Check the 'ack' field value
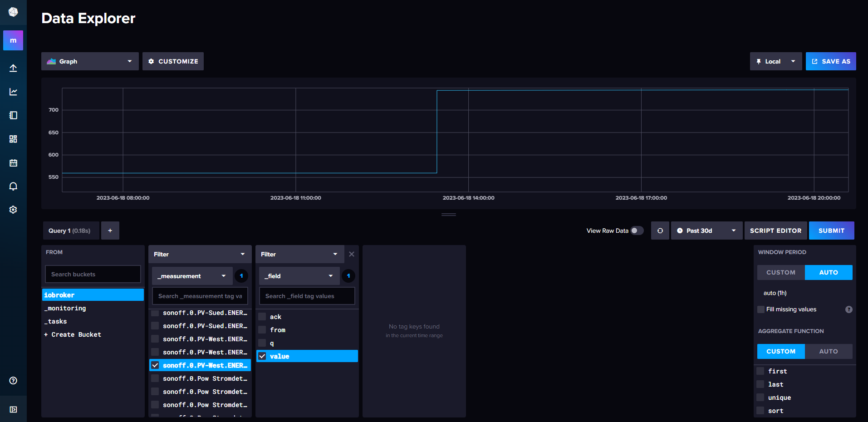Image resolution: width=868 pixels, height=422 pixels. 262,317
